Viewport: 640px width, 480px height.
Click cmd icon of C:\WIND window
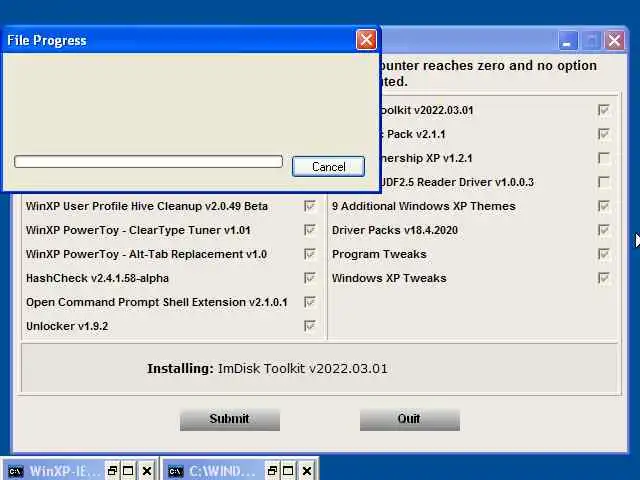pos(176,471)
